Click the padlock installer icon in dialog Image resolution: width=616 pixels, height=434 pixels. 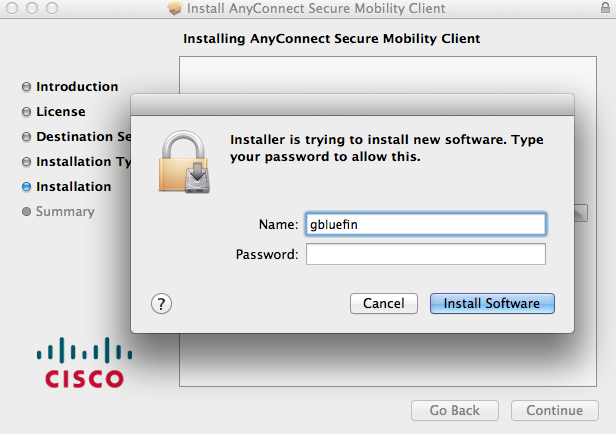pos(184,162)
